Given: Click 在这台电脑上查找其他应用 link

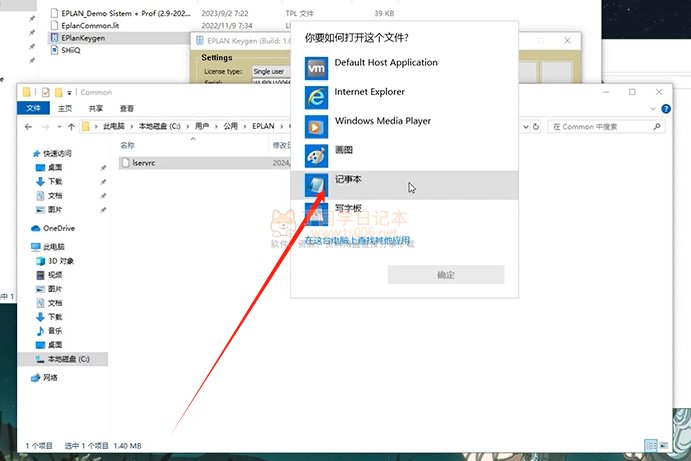Looking at the screenshot, I should click(x=358, y=241).
